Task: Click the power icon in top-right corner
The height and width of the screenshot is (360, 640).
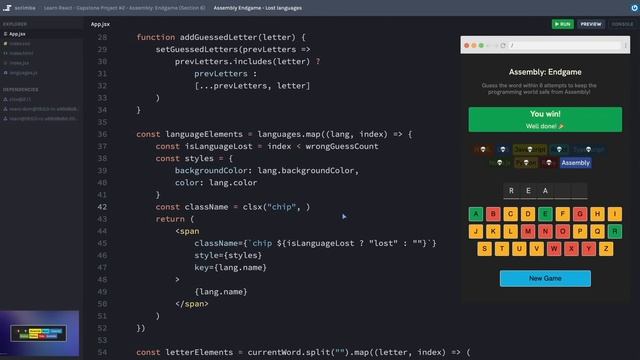Action: (x=634, y=8)
